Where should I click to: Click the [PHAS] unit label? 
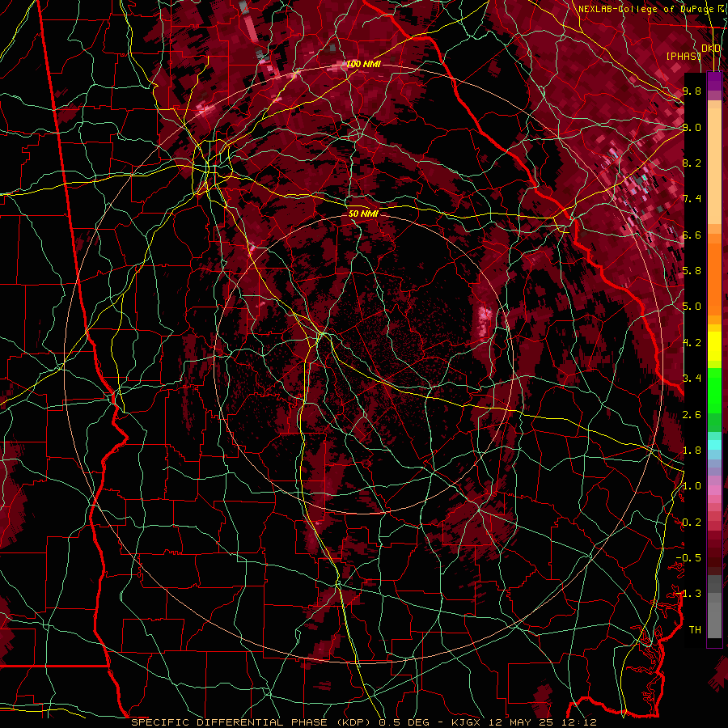point(684,56)
